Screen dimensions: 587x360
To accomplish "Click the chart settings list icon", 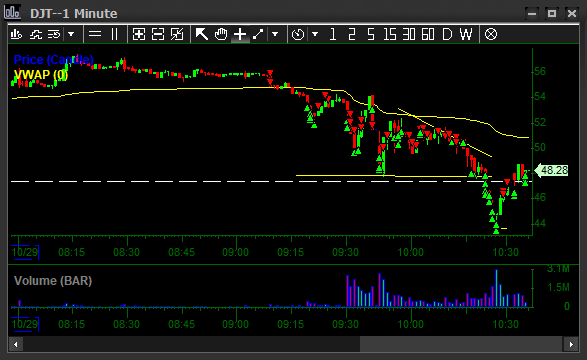I will point(54,34).
